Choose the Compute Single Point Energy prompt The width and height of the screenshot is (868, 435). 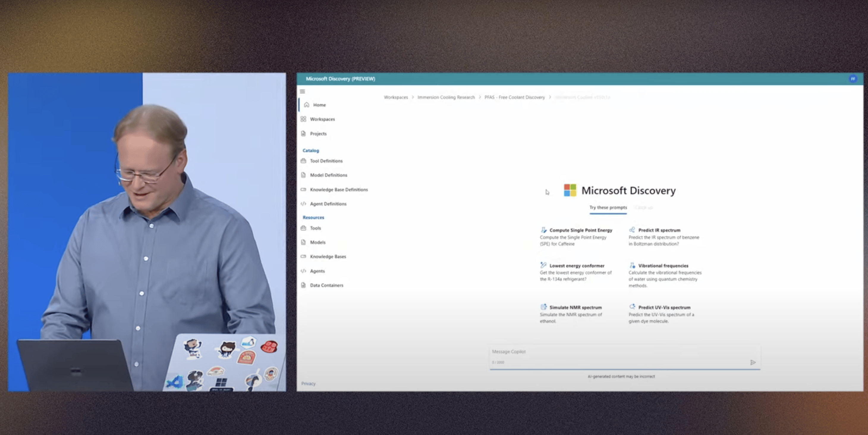click(576, 237)
